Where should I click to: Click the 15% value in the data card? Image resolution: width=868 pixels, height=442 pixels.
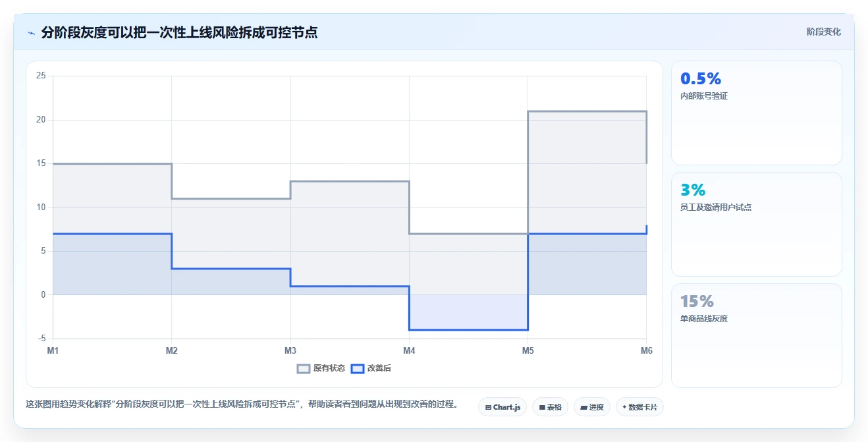(x=697, y=301)
